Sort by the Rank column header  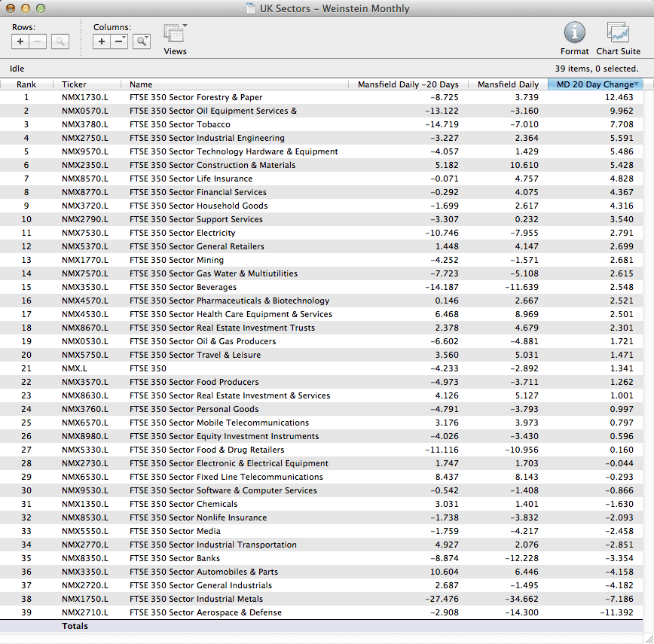tap(26, 84)
